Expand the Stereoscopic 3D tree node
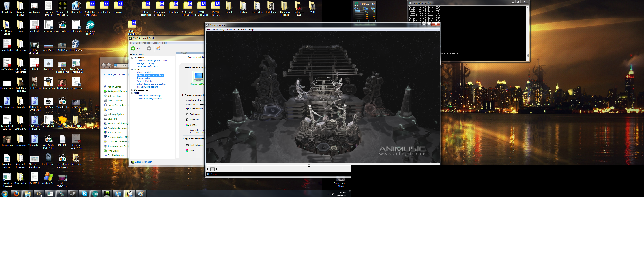Viewport: 644px width, 253px height. point(132,90)
